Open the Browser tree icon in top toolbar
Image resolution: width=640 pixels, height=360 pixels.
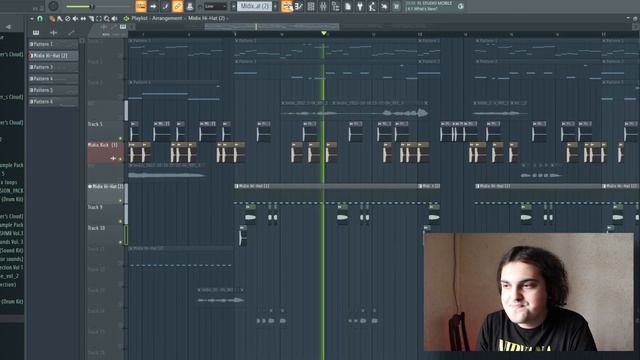[336, 6]
